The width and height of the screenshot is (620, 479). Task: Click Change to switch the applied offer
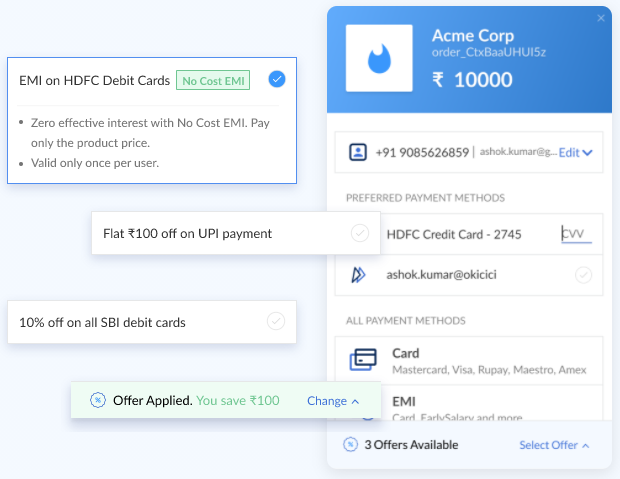coord(333,401)
